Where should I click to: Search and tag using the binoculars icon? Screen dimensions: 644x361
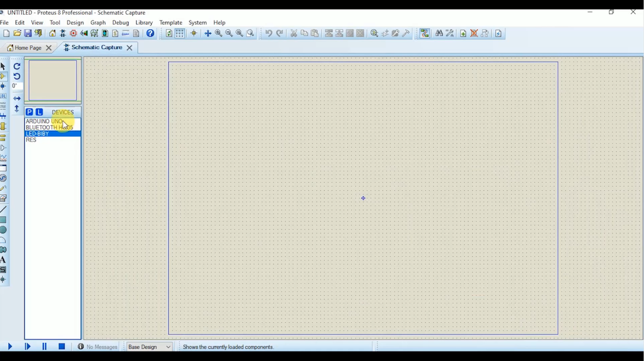[439, 33]
